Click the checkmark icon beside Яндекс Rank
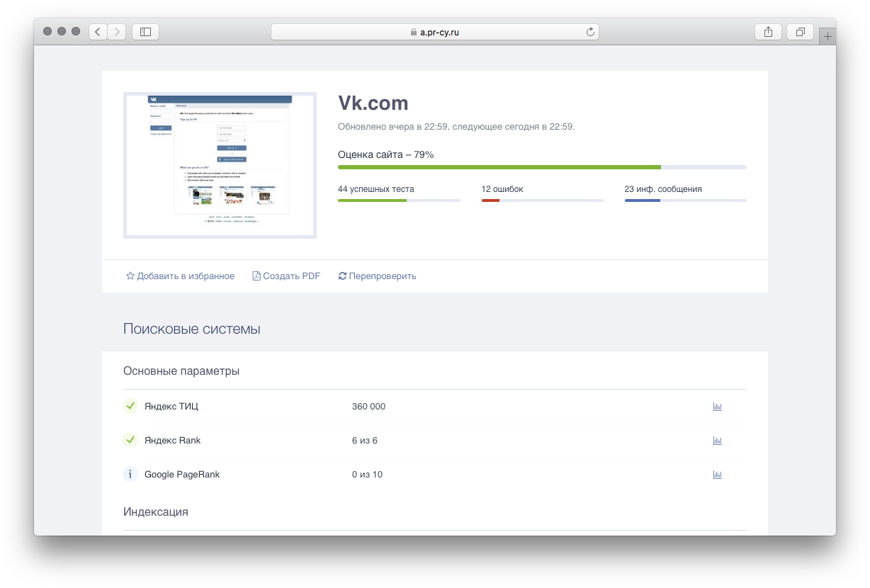The image size is (870, 588). coord(130,440)
